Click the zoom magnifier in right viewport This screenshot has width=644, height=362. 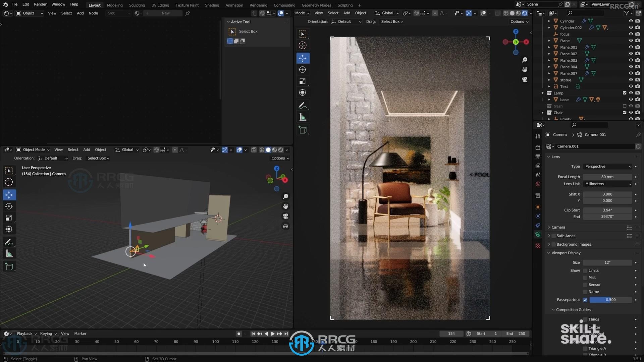click(525, 60)
